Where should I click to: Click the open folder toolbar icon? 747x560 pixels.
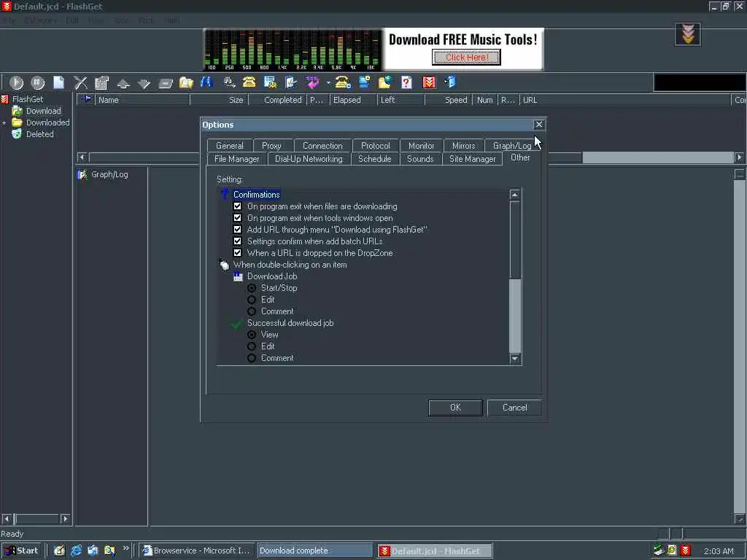(186, 83)
